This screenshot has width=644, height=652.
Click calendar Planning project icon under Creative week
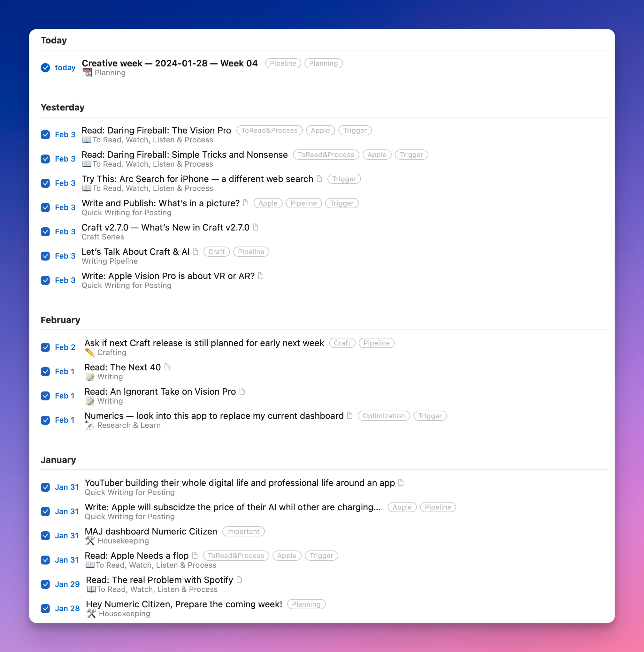click(x=87, y=73)
